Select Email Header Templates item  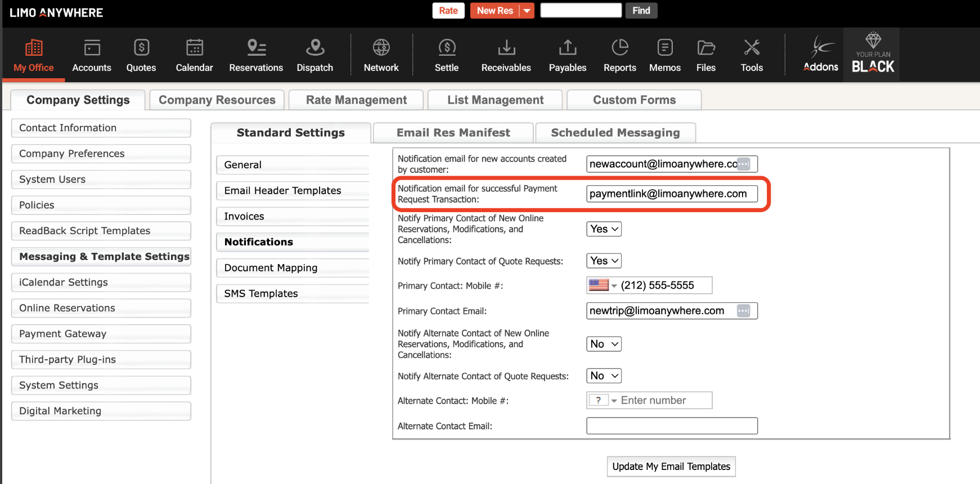293,191
